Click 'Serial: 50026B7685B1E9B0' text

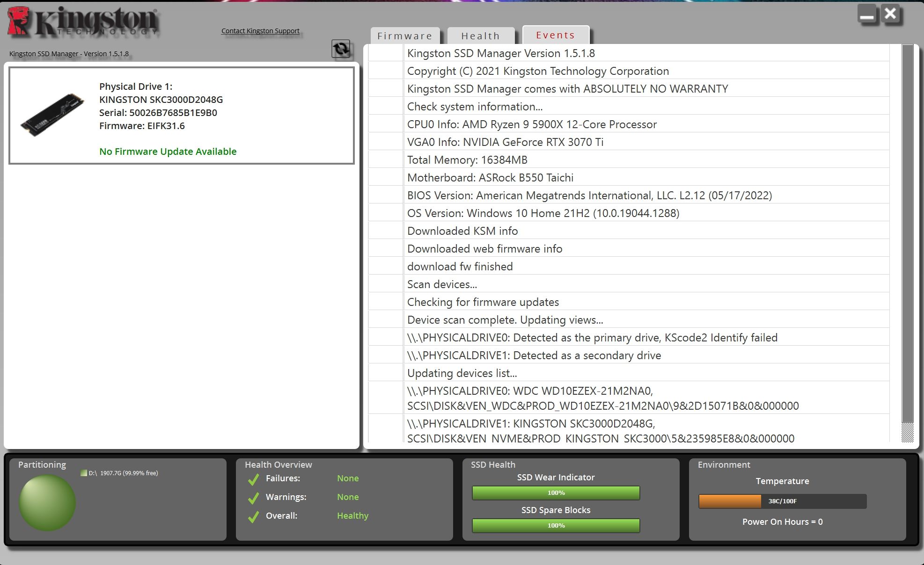(158, 113)
